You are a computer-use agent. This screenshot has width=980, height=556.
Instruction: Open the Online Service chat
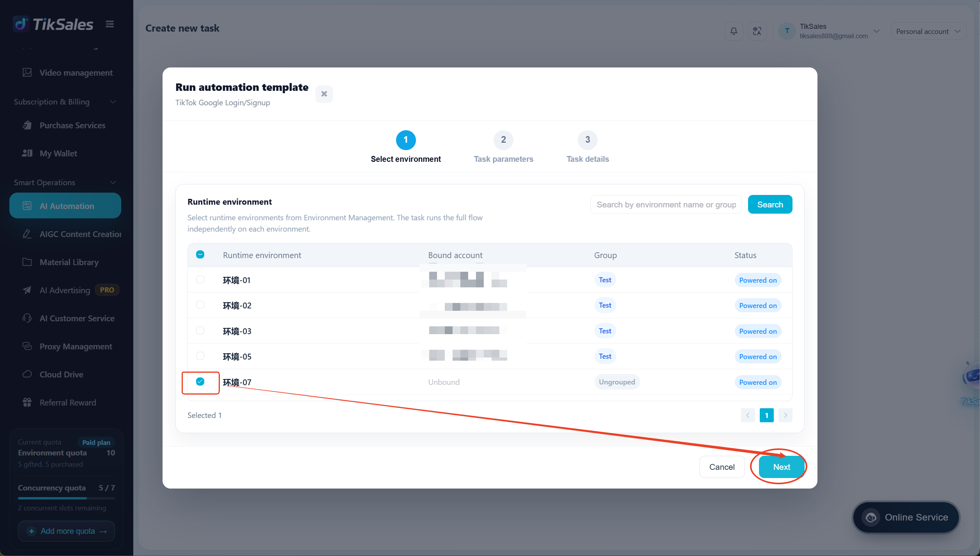(906, 517)
